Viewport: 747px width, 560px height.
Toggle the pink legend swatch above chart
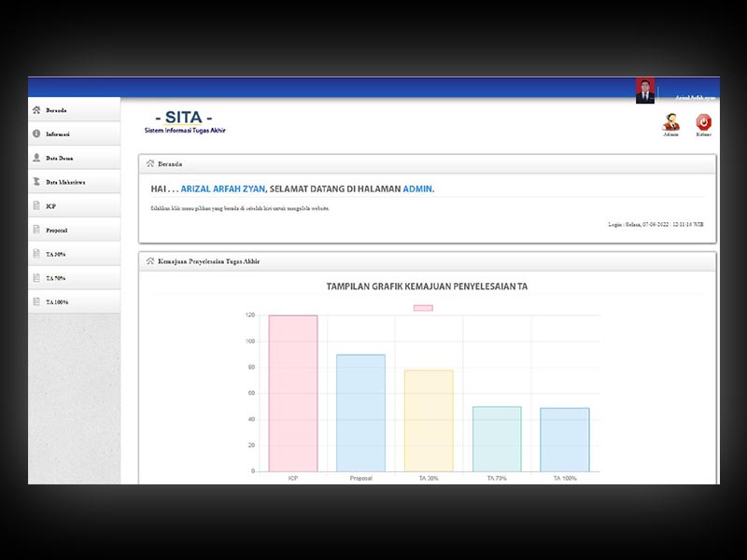[423, 308]
